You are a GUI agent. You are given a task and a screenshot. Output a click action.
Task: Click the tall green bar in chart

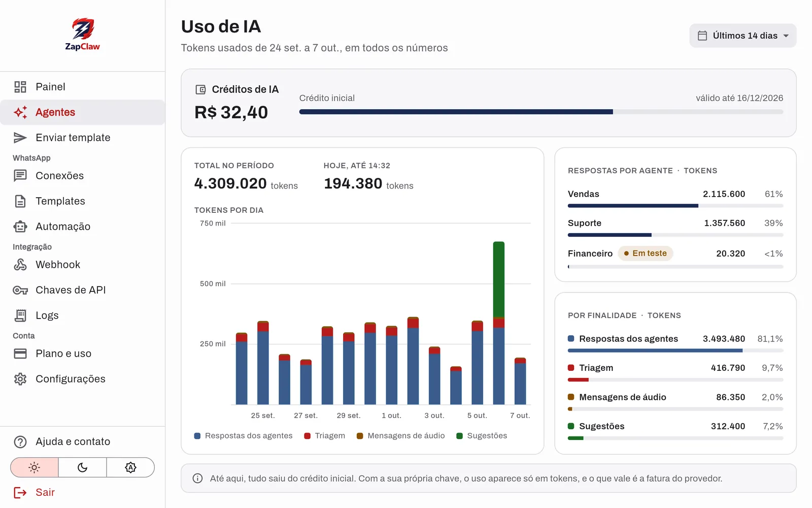click(x=499, y=279)
